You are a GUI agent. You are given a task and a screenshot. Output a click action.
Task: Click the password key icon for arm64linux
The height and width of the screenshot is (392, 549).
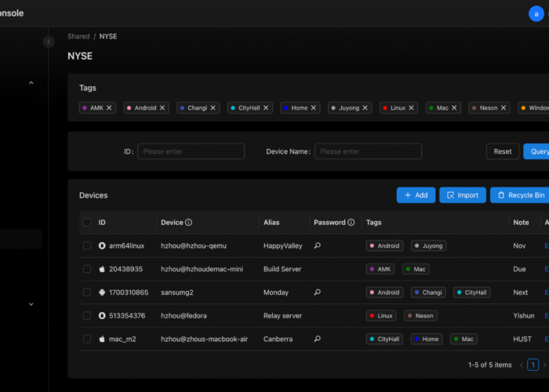click(317, 245)
